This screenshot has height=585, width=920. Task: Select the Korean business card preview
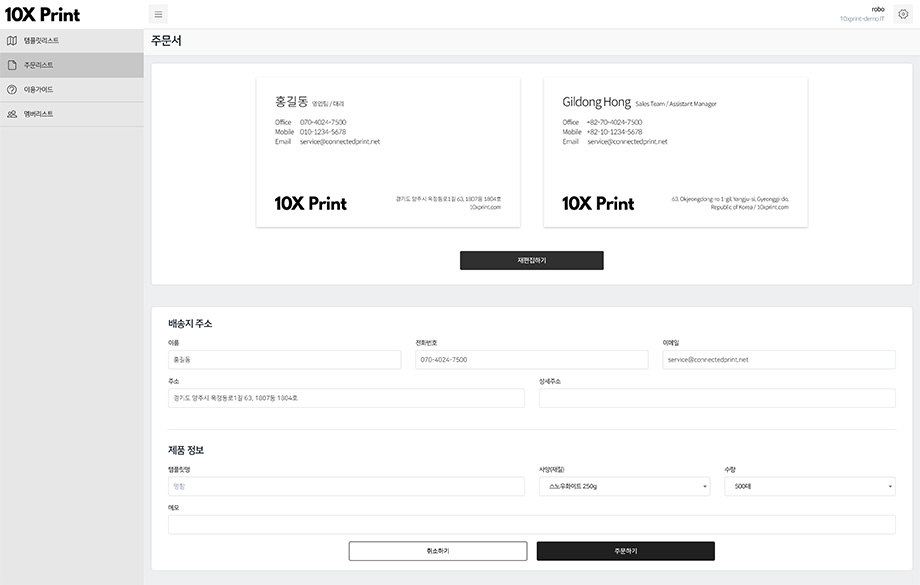[x=388, y=153]
